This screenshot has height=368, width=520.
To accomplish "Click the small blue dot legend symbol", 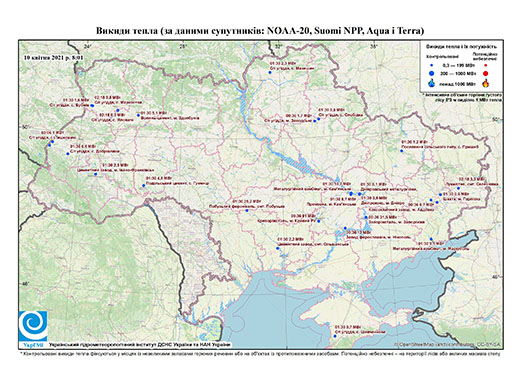I will click(432, 65).
